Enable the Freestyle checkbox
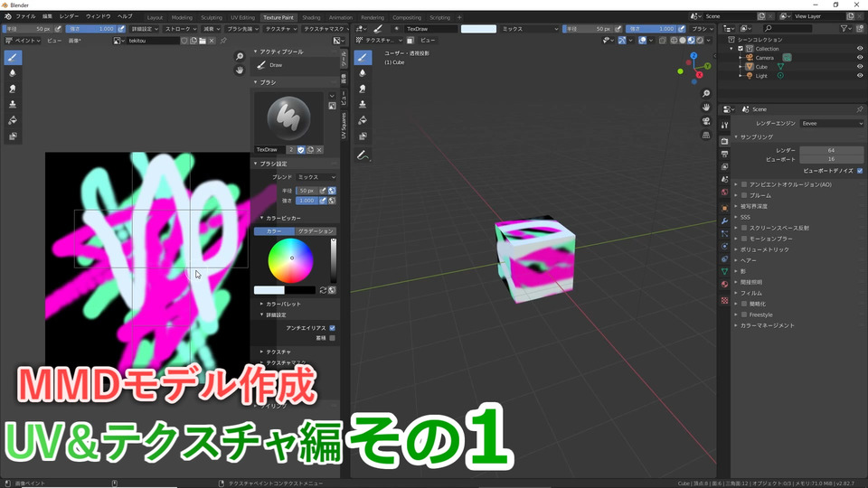This screenshot has height=488, width=868. [744, 314]
